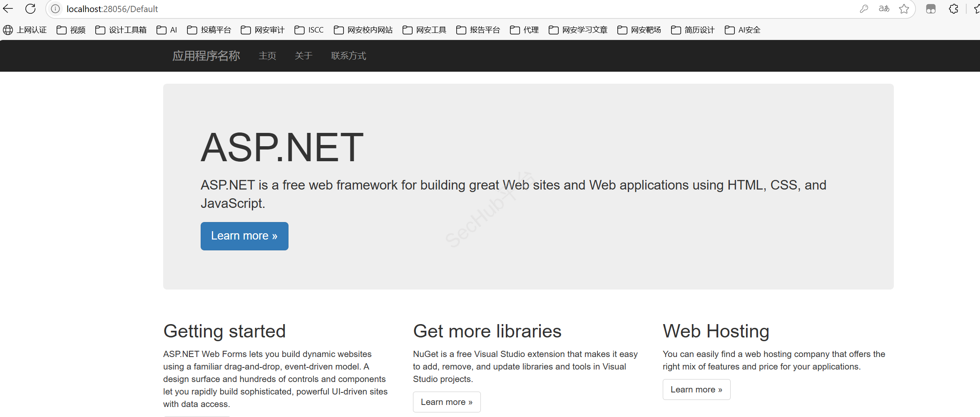Expand the 设计工具箱 bookmark folder
980x417 pixels.
pos(121,30)
